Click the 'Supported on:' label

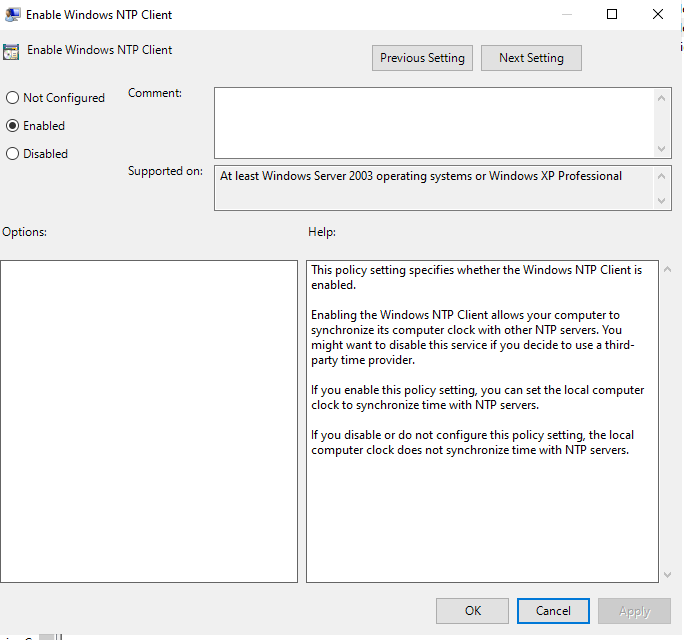pos(165,171)
